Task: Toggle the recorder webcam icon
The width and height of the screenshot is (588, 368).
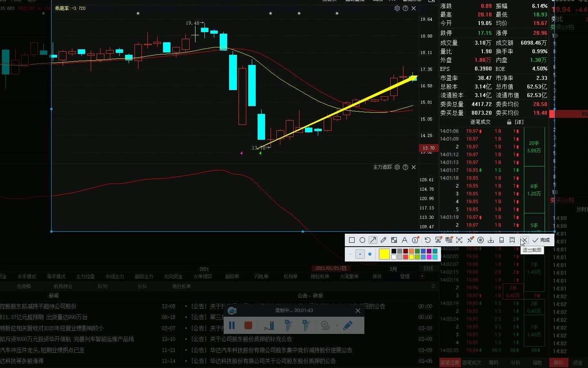Action: click(x=325, y=325)
